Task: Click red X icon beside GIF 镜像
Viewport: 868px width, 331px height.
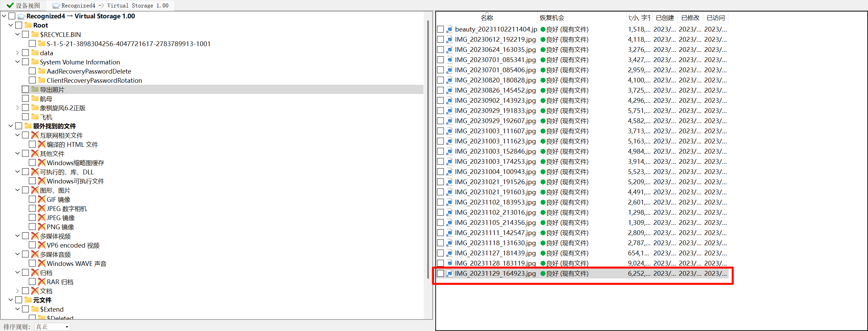Action: click(x=42, y=199)
